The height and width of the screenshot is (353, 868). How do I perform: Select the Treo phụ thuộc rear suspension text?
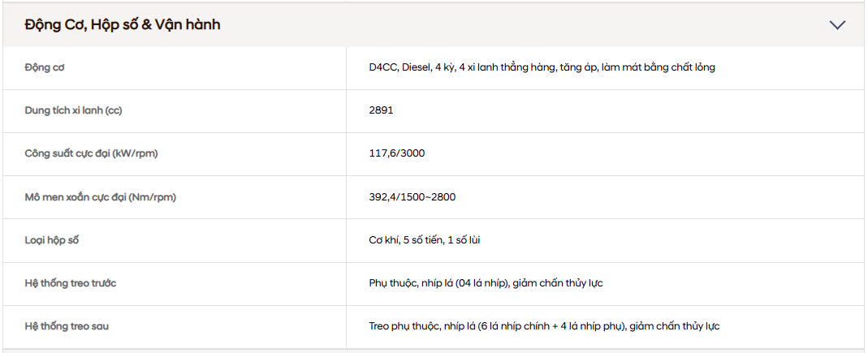click(x=404, y=326)
